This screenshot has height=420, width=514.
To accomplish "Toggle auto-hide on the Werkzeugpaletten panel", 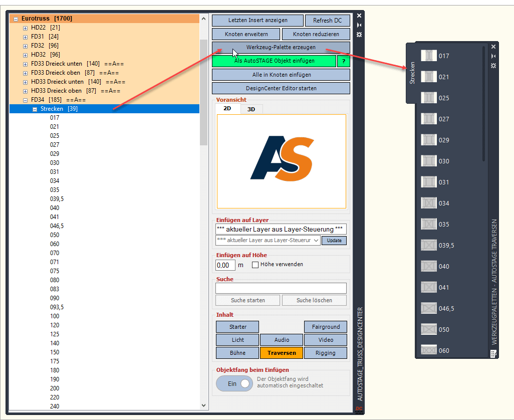I will [x=493, y=56].
